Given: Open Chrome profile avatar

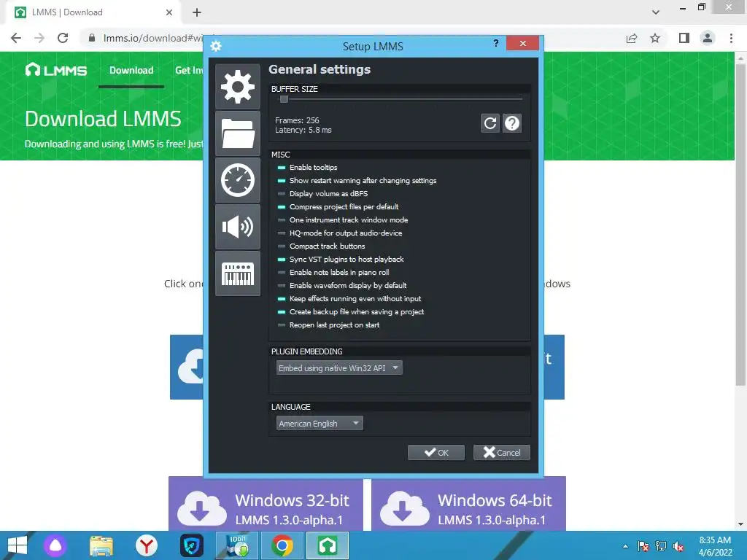Looking at the screenshot, I should 708,38.
